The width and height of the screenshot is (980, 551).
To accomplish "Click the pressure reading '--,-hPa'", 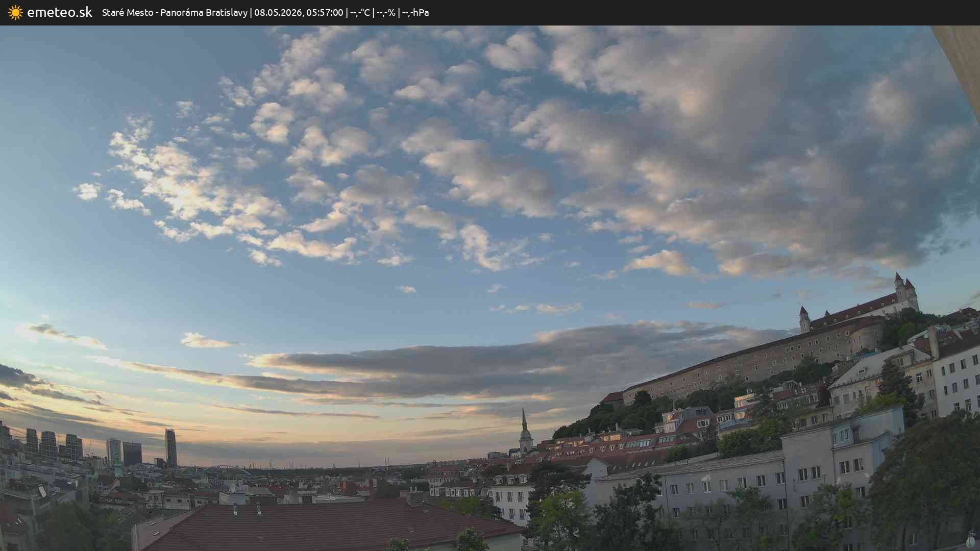I will click(x=415, y=12).
